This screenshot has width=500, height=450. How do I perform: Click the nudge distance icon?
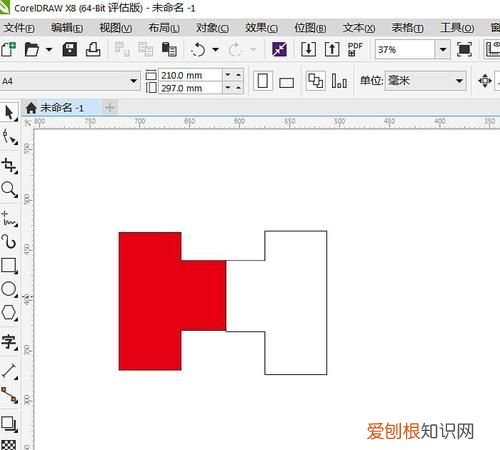click(485, 81)
